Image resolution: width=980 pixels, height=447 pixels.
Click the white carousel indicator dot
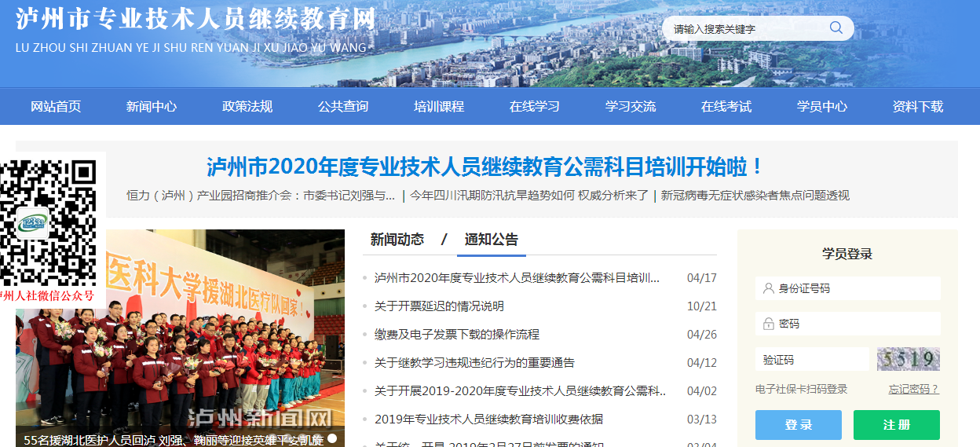pos(332,438)
